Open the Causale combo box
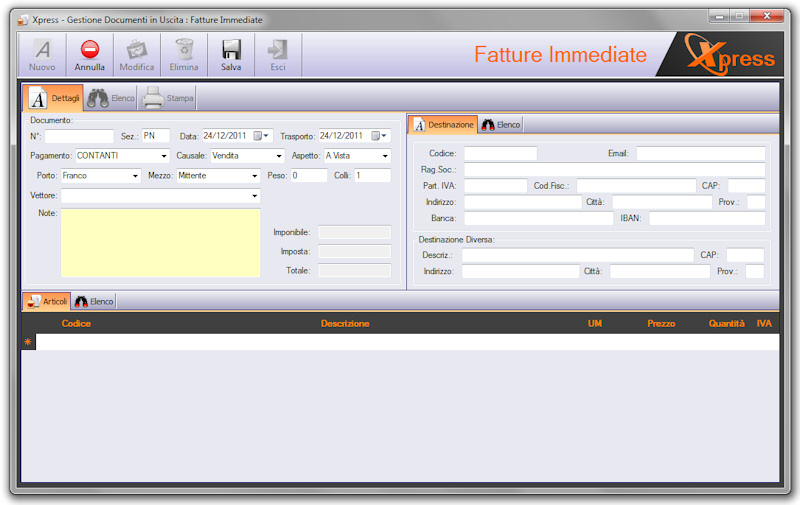This screenshot has width=800, height=505. click(279, 156)
